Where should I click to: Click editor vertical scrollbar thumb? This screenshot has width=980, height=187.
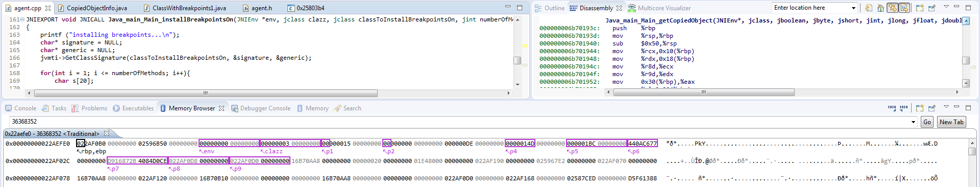[518, 60]
